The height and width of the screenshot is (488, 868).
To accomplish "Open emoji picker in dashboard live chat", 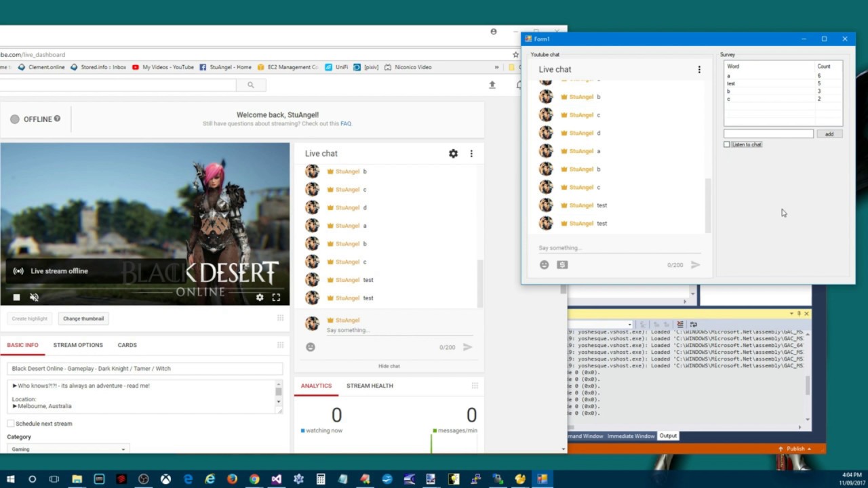I will coord(311,347).
